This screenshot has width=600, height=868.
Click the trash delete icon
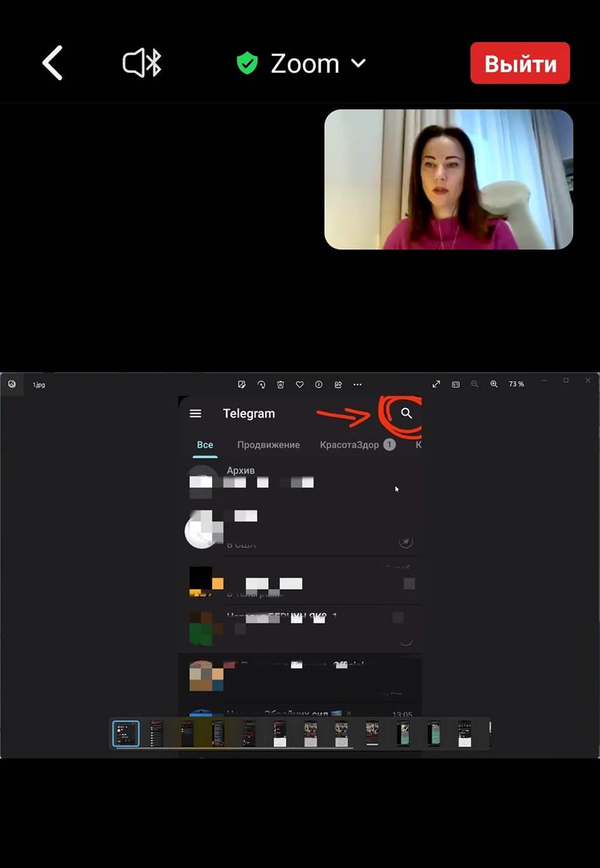point(280,384)
